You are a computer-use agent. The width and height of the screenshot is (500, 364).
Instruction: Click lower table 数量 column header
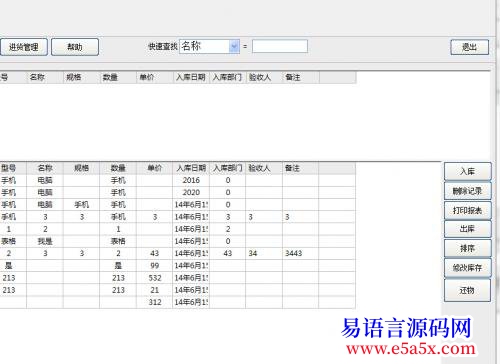pyautogui.click(x=118, y=168)
